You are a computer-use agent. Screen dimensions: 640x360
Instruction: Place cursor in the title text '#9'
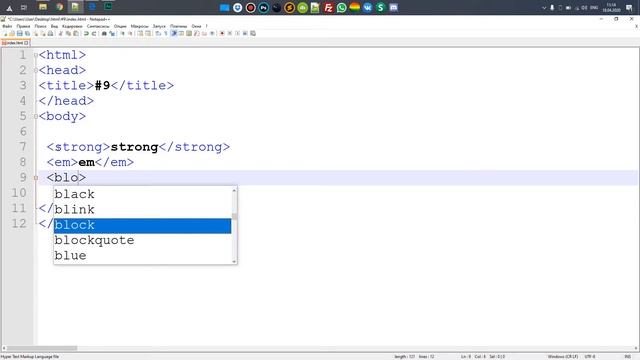102,86
